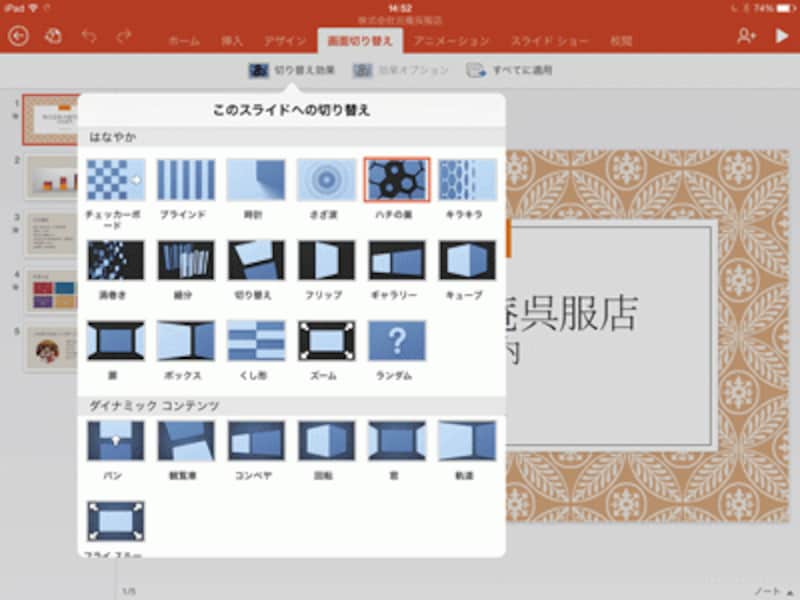This screenshot has height=600, width=800.
Task: Select the ギャラリー gallery transition
Action: (397, 260)
